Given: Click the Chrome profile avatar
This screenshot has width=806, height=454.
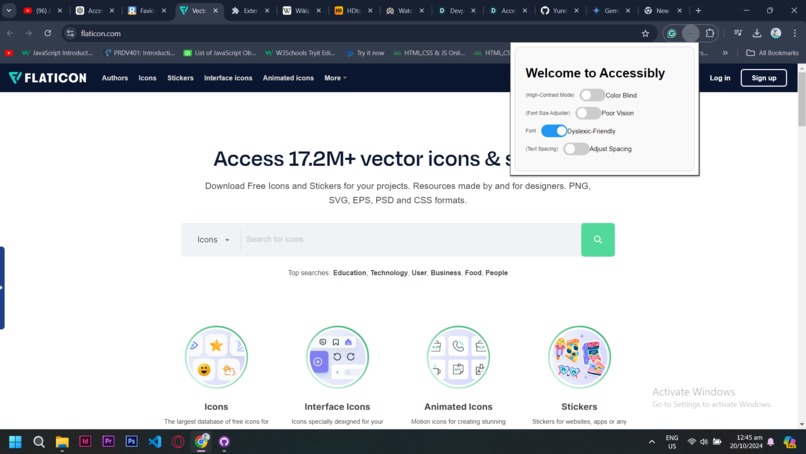Looking at the screenshot, I should [x=776, y=33].
